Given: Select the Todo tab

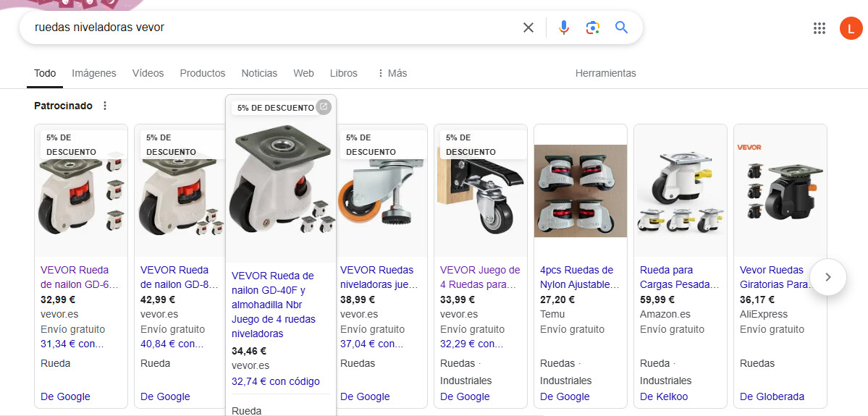Looking at the screenshot, I should pyautogui.click(x=45, y=73).
